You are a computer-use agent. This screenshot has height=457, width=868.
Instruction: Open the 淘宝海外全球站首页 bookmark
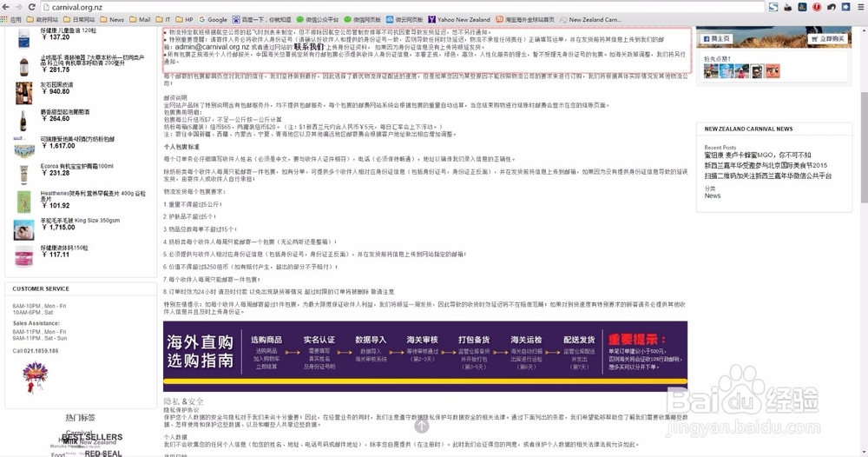tap(525, 19)
